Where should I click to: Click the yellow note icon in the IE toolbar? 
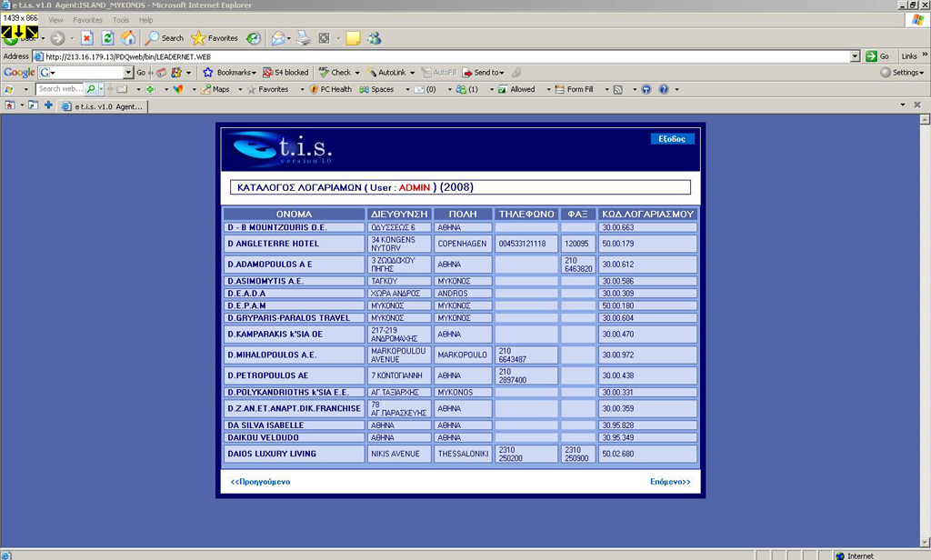tap(354, 38)
